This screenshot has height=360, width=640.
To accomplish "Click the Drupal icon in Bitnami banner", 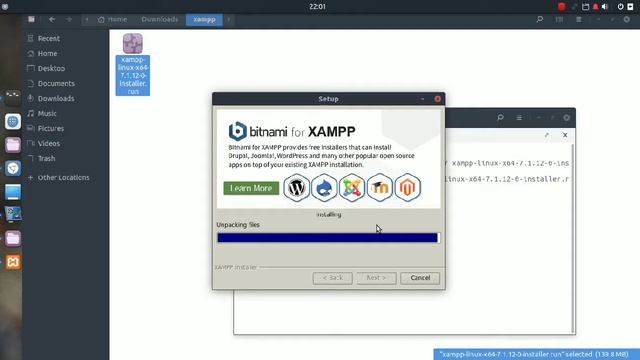I will coord(324,188).
